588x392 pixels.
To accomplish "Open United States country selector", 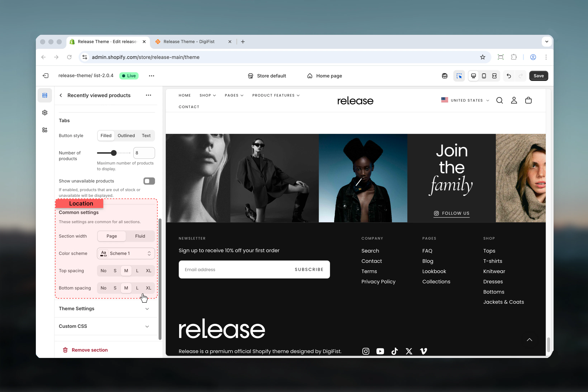I will pos(465,100).
